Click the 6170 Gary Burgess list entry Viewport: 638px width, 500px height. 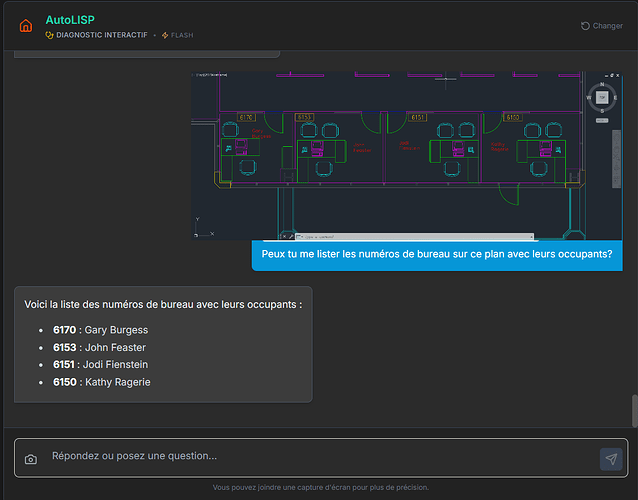coord(100,330)
